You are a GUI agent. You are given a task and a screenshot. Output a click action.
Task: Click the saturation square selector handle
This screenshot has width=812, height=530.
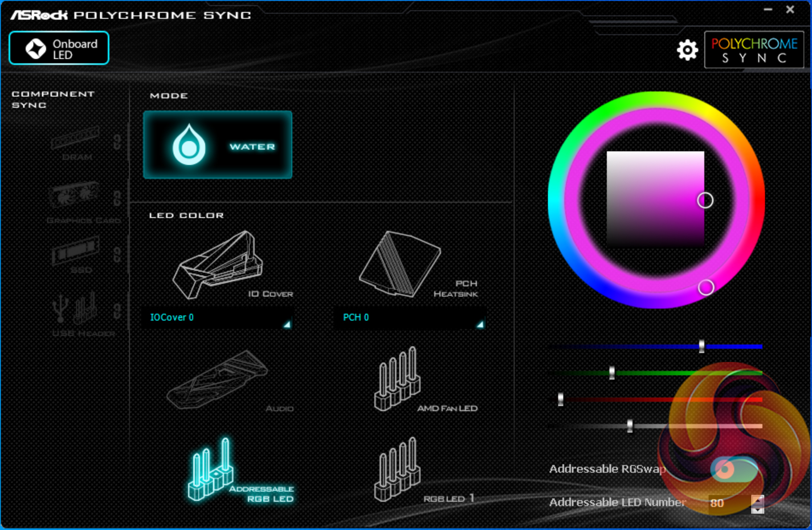(x=705, y=200)
